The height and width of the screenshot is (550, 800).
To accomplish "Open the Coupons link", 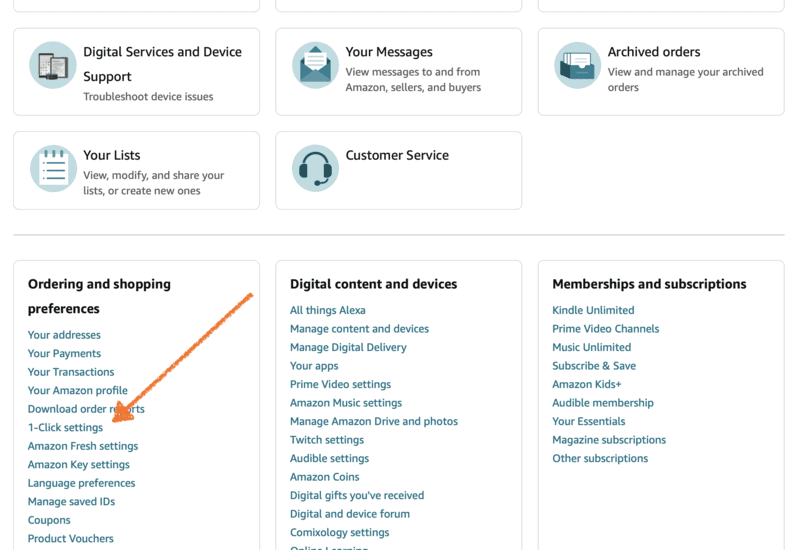I will point(49,520).
